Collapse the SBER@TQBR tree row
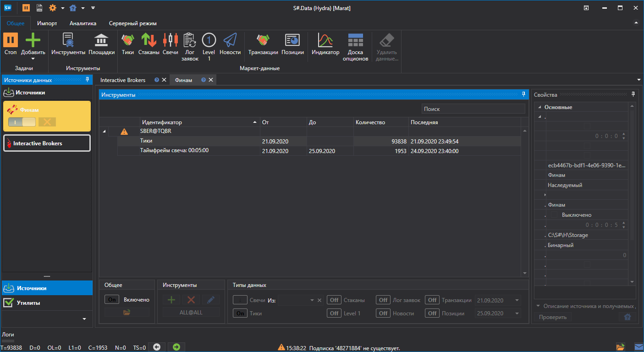Viewport: 644px width, 352px height. point(104,132)
